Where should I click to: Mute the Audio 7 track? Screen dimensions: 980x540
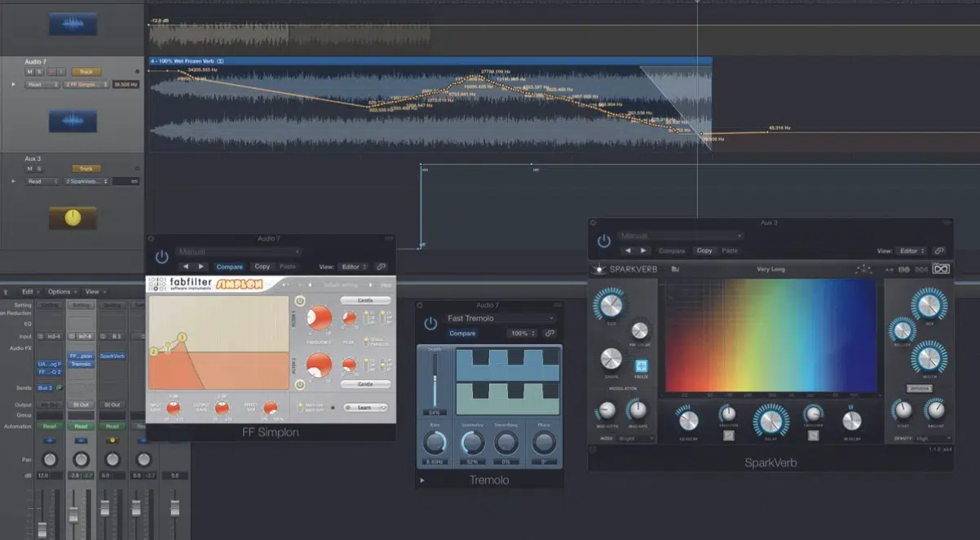pyautogui.click(x=29, y=72)
